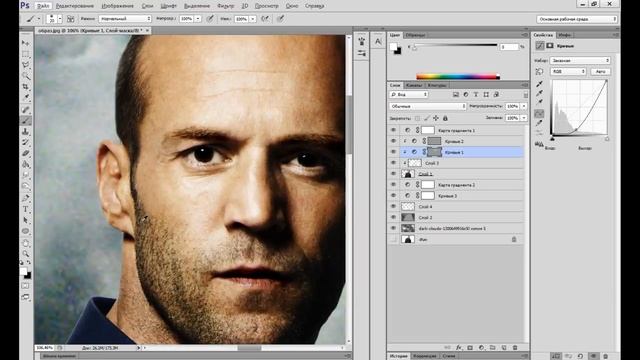640x360 pixels.
Task: Select draw curve pencil icon
Action: (540, 123)
